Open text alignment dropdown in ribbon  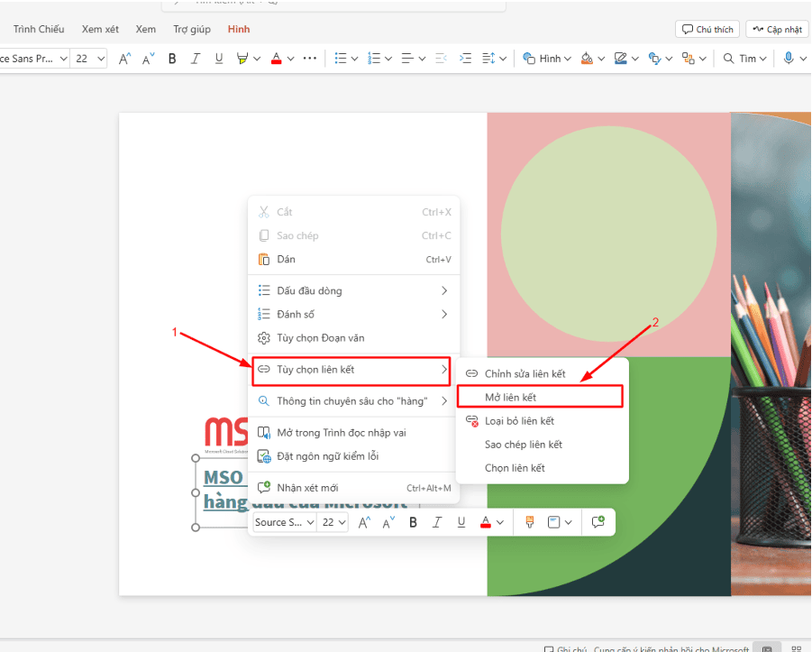pos(413,59)
